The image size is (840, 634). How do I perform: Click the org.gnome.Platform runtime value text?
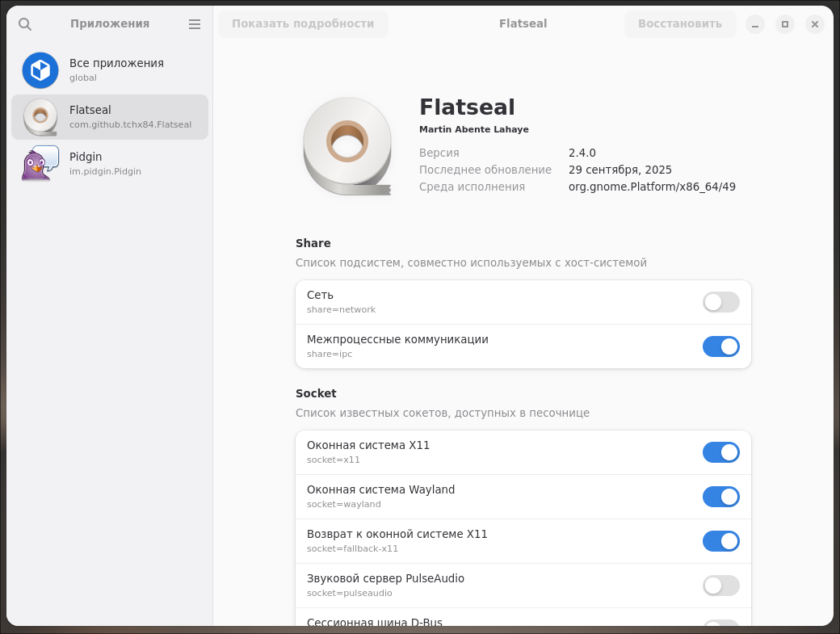pos(652,187)
